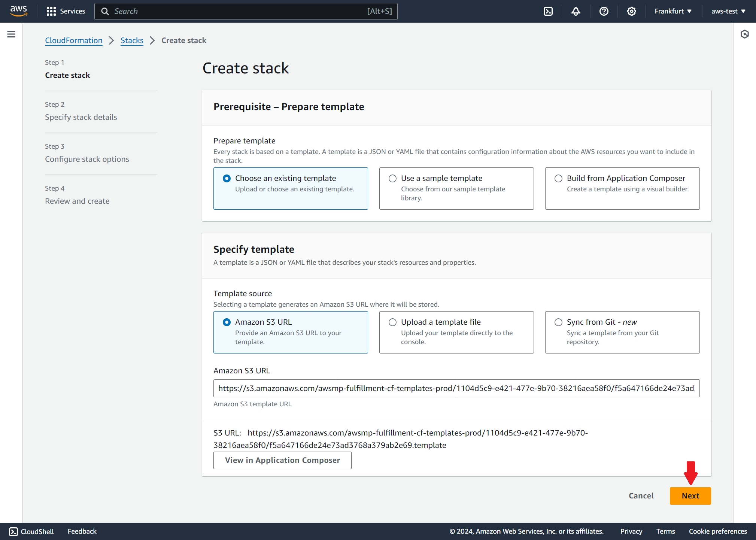Viewport: 756px width, 540px height.
Task: Choose Upload a template file option
Action: (x=392, y=322)
